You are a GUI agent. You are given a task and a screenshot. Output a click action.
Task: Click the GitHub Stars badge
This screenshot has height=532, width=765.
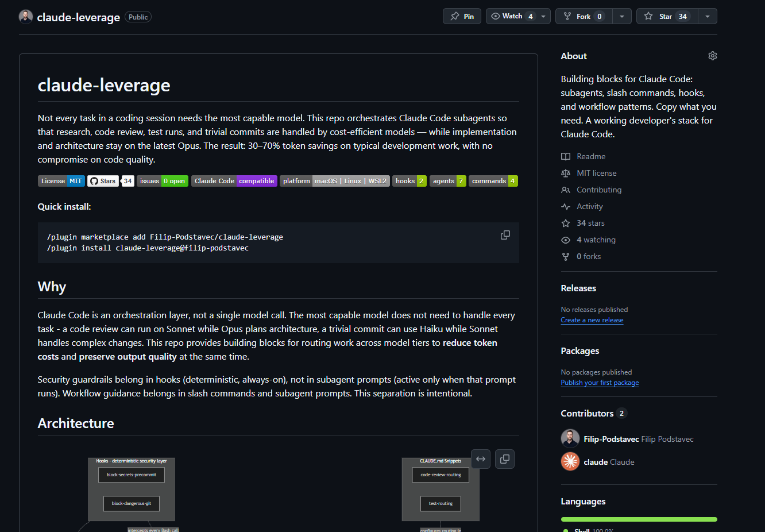[x=110, y=181]
